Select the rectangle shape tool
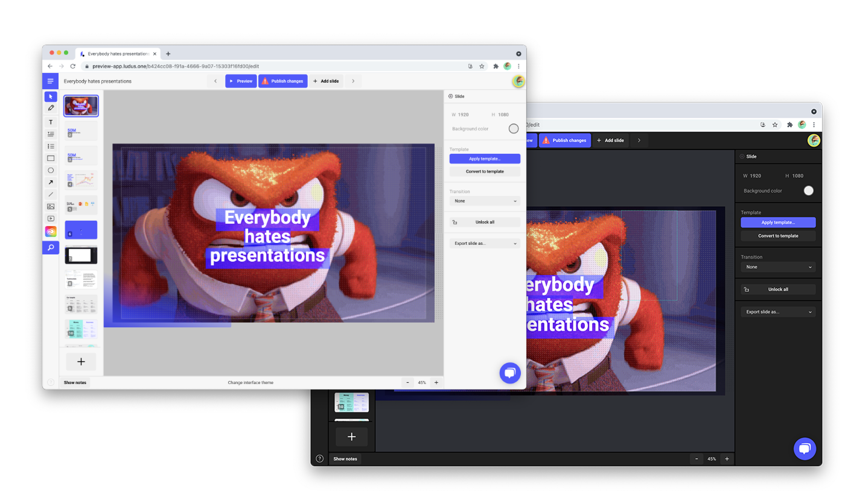 [x=51, y=158]
